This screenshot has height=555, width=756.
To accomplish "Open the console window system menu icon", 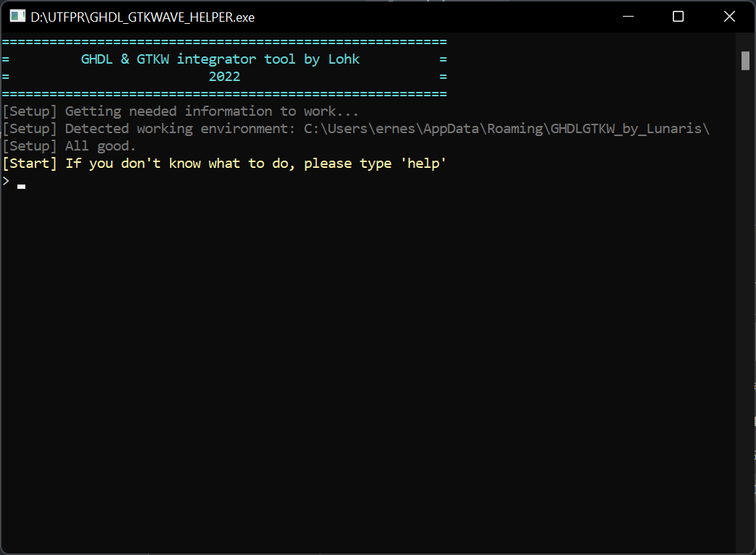I will point(16,16).
